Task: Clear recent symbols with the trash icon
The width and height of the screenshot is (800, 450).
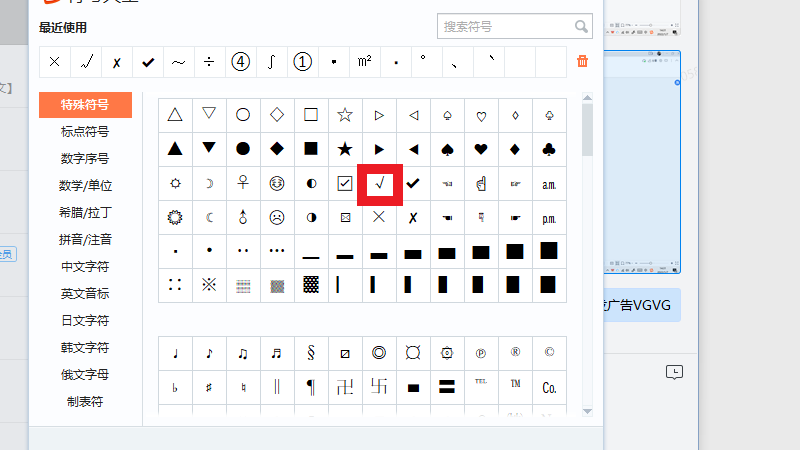Action: pyautogui.click(x=583, y=62)
